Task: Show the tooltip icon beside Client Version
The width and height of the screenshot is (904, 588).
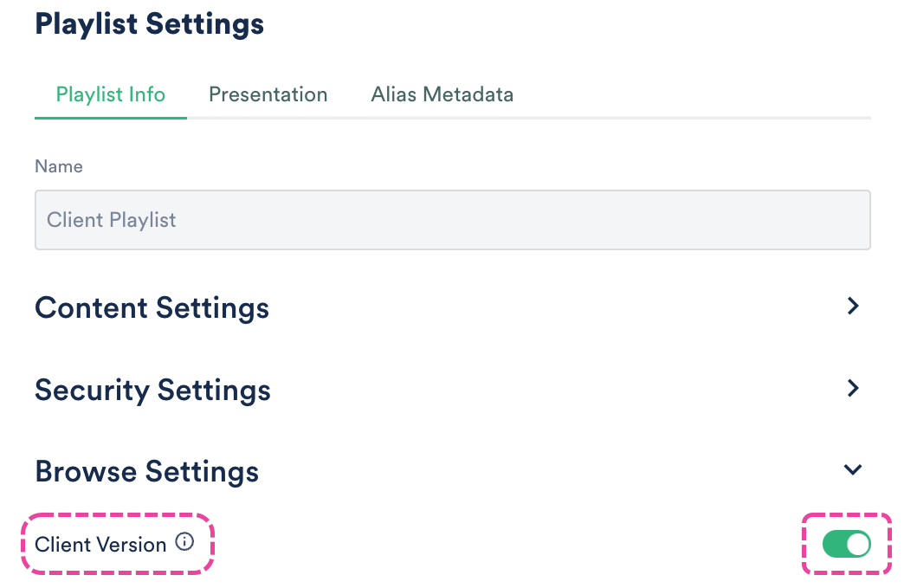Action: (184, 543)
